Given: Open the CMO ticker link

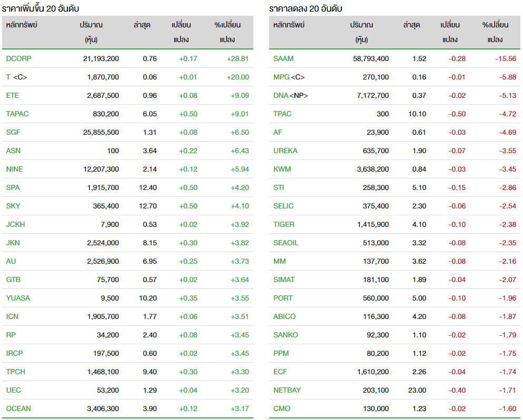Looking at the screenshot, I should 282,408.
